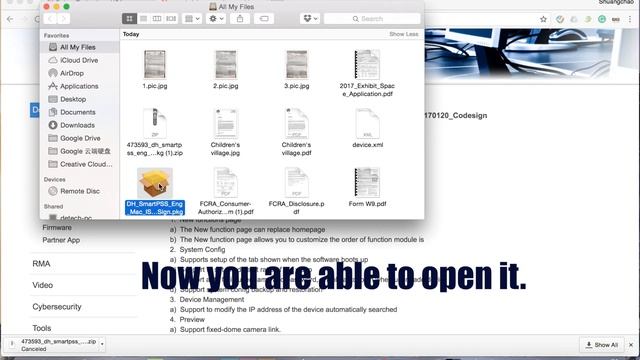Switch Finder to list view
Viewport: 640px width, 360px height.
[x=143, y=19]
